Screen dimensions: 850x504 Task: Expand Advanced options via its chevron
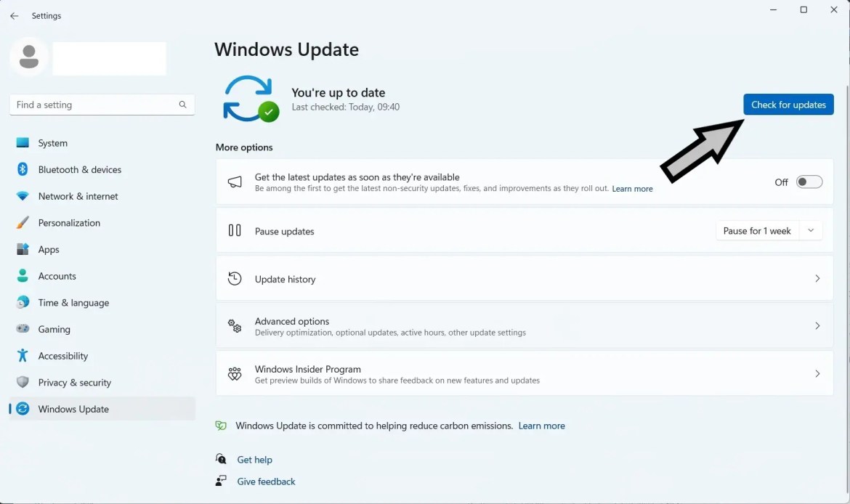coord(817,325)
